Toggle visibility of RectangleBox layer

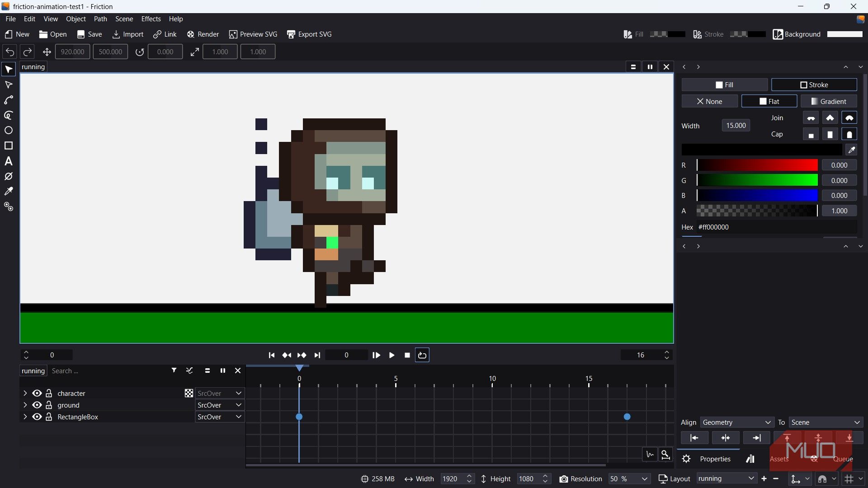[x=37, y=417]
